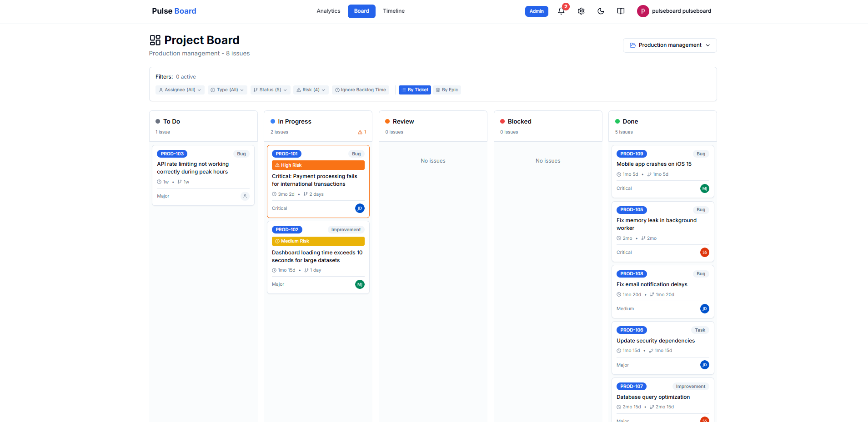This screenshot has height=422, width=868.
Task: Open the notifications bell icon
Action: click(561, 11)
